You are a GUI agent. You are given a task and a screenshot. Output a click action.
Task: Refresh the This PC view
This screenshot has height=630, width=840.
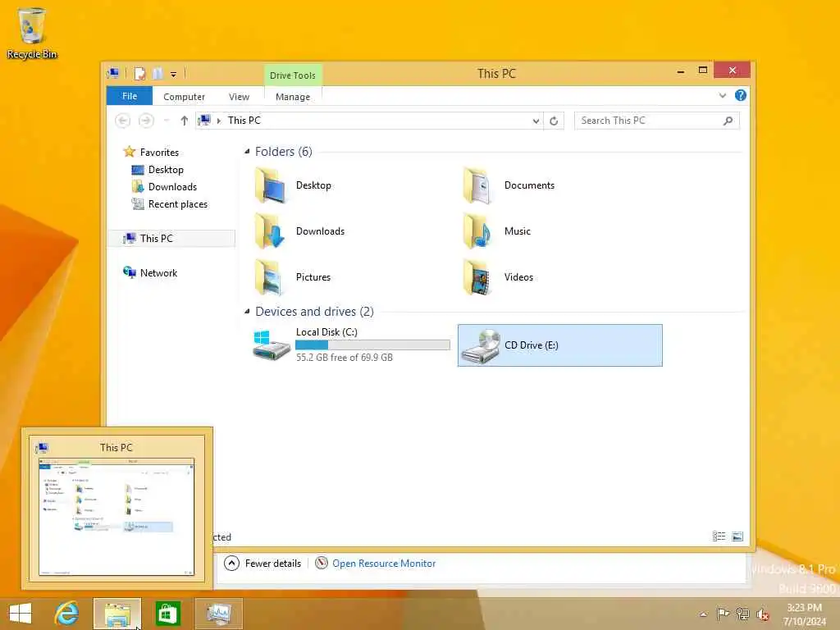(554, 121)
